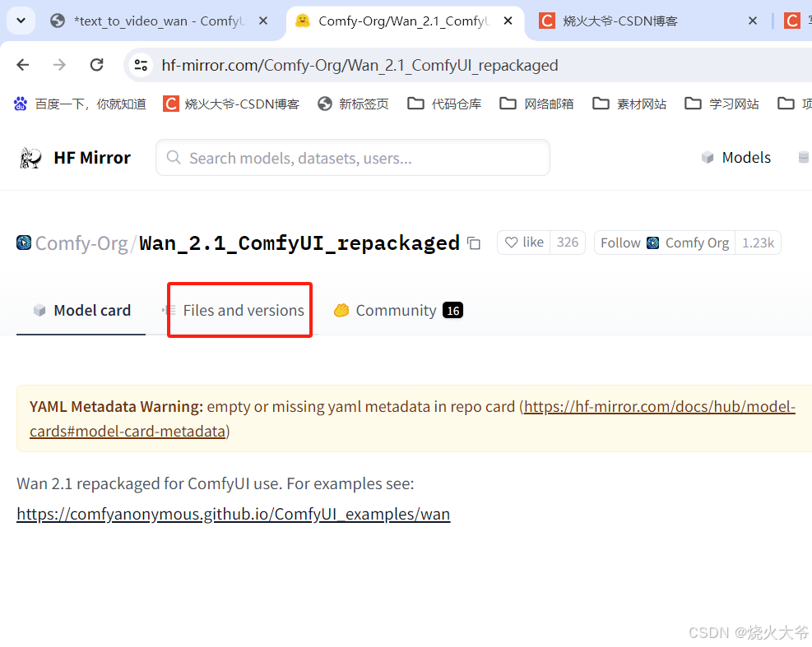View site information icon in address bar
The image size is (812, 647).
click(141, 65)
